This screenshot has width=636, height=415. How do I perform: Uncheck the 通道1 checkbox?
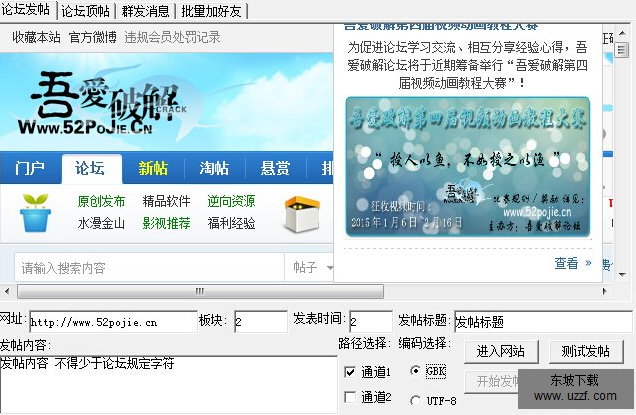point(350,372)
